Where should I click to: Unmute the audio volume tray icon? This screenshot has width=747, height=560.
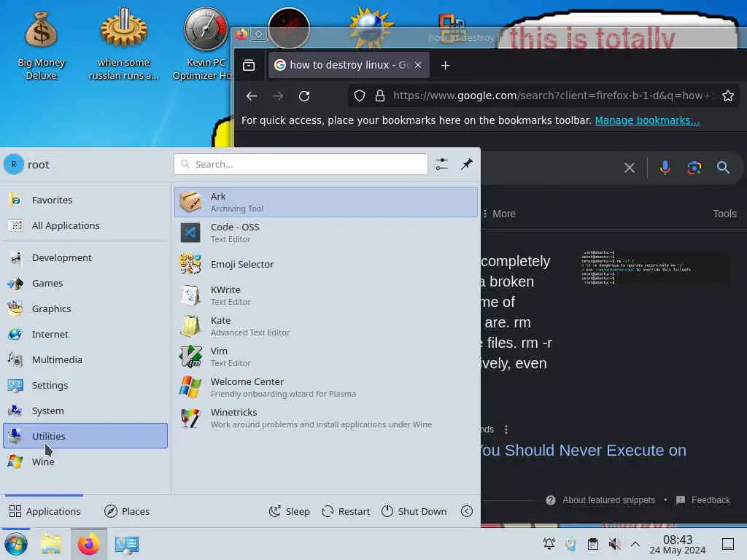tap(614, 544)
